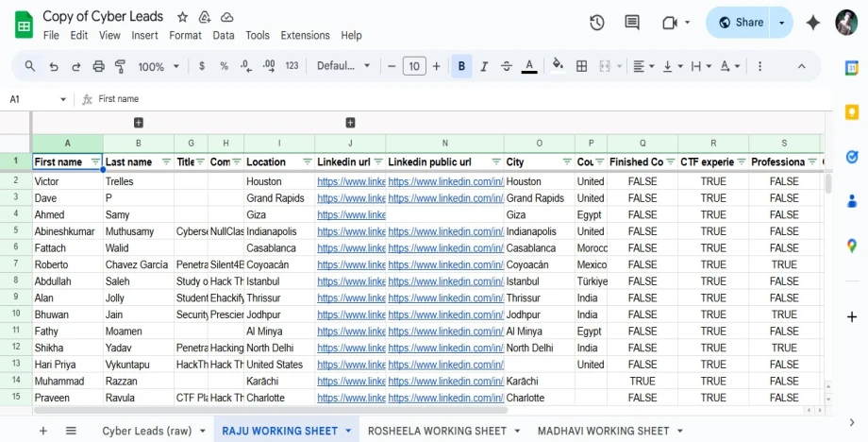868x442 pixels.
Task: Open Victor's LinkedIn public url link
Action: 444,181
